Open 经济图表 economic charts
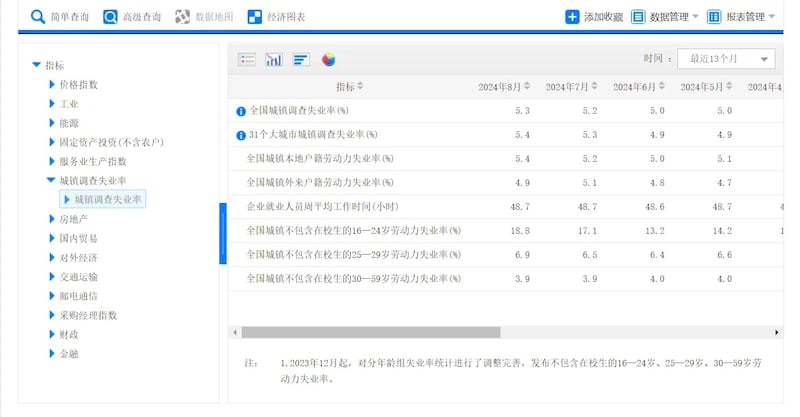Screen dimensions: 800x417 tap(276, 17)
